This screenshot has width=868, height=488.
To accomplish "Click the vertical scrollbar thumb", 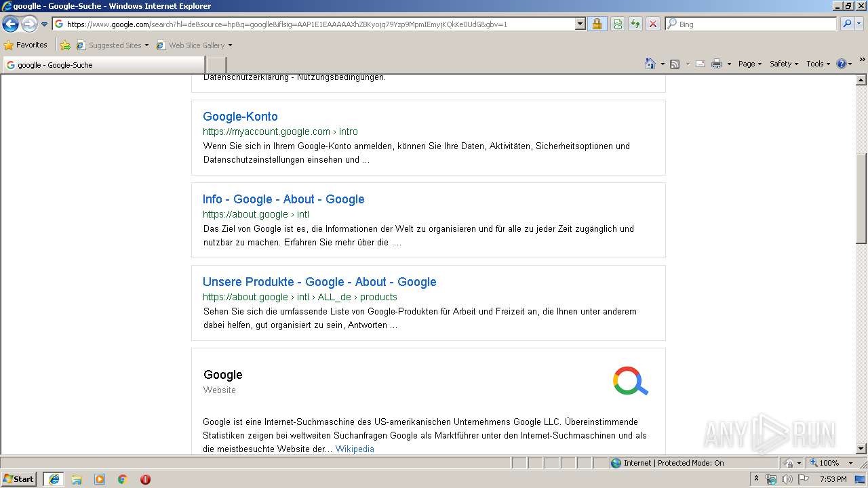I will 861,198.
